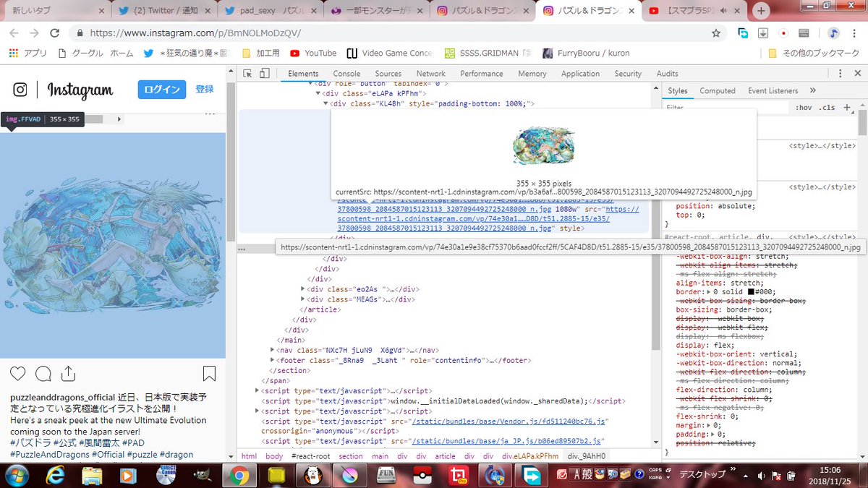Click the black border color swatch

(x=752, y=291)
